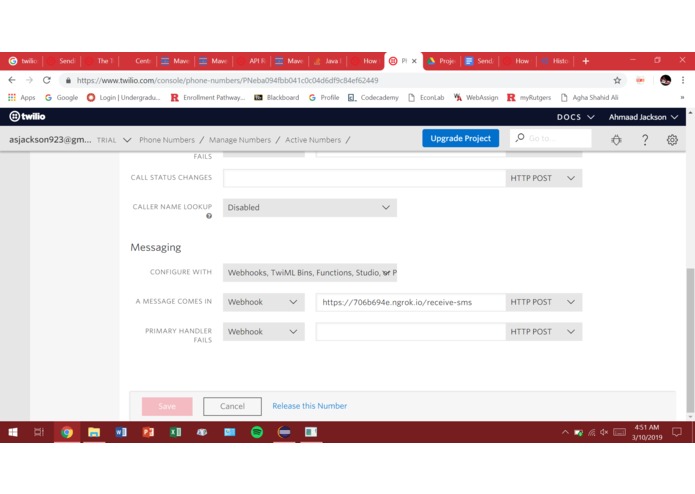Screen dimensions: 695x494
Task: Open the Windows Start menu
Action: pyautogui.click(x=13, y=432)
